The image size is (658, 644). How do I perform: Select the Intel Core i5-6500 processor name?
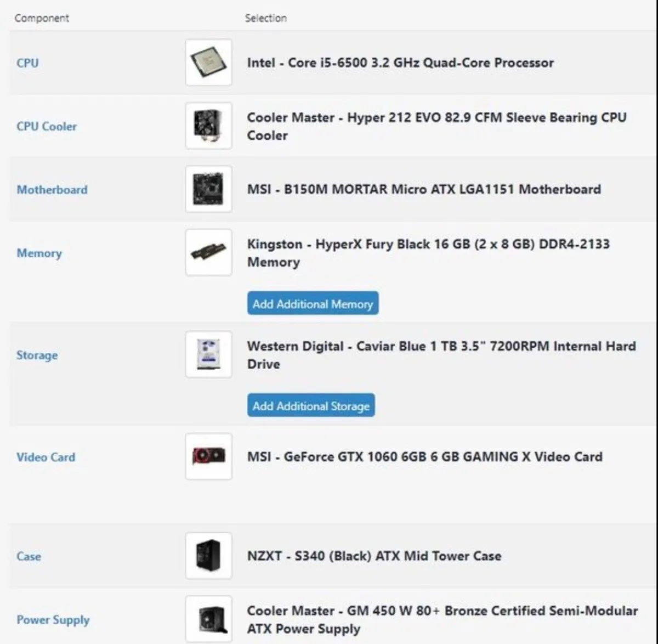point(400,63)
